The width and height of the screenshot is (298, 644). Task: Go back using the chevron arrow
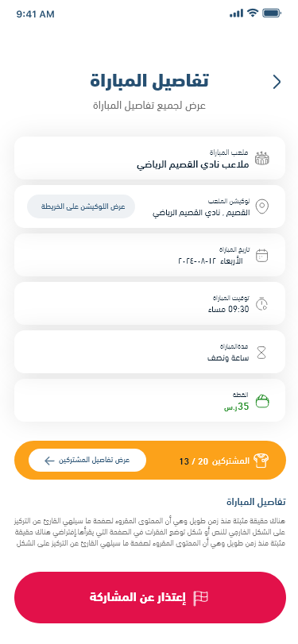coord(277,82)
